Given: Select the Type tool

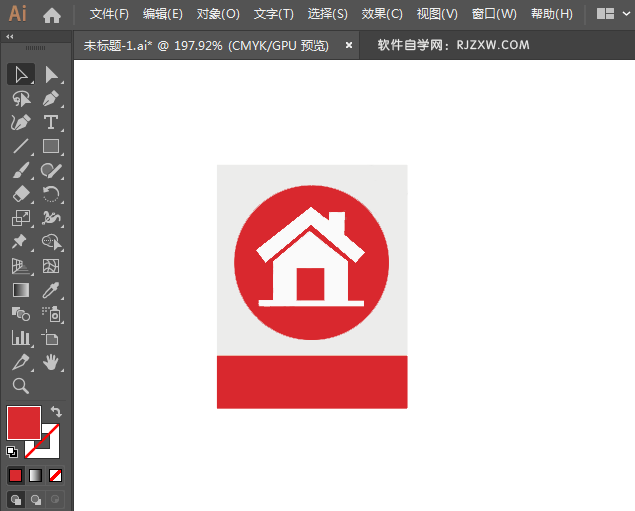Looking at the screenshot, I should point(51,122).
